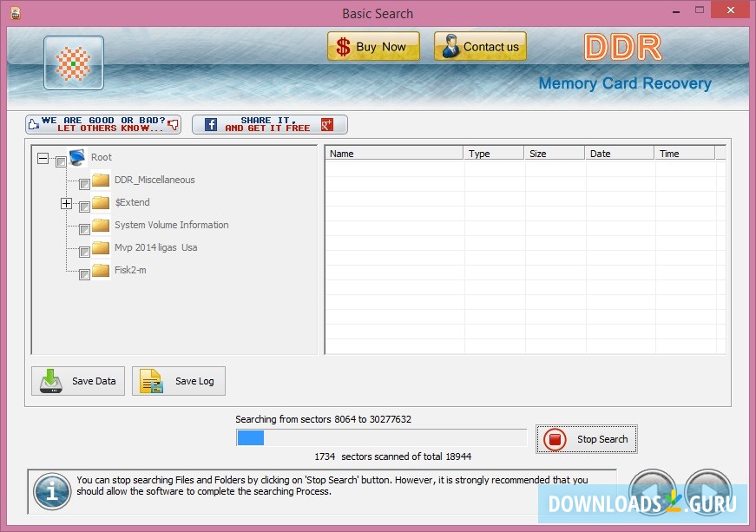
Task: Close the Basic Search window
Action: (x=731, y=10)
